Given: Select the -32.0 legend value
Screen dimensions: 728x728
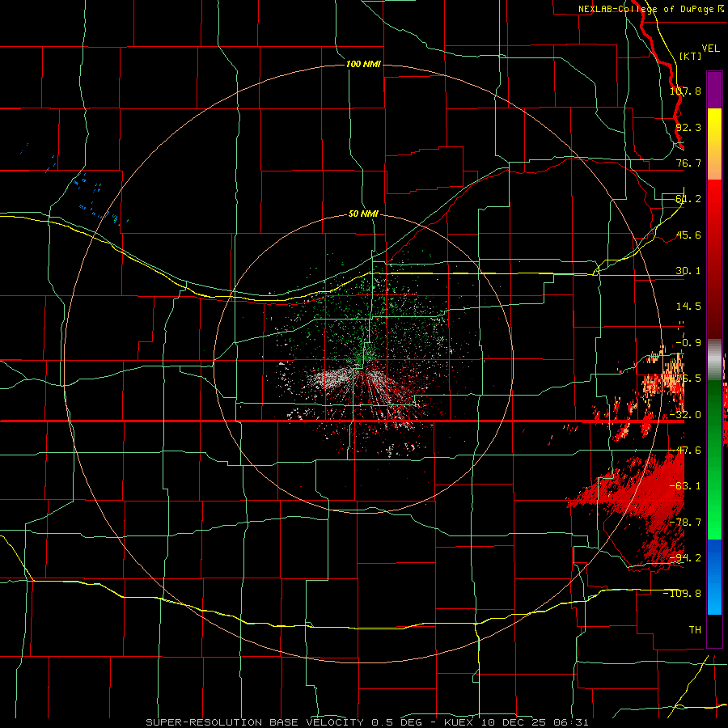Looking at the screenshot, I should coord(685,415).
